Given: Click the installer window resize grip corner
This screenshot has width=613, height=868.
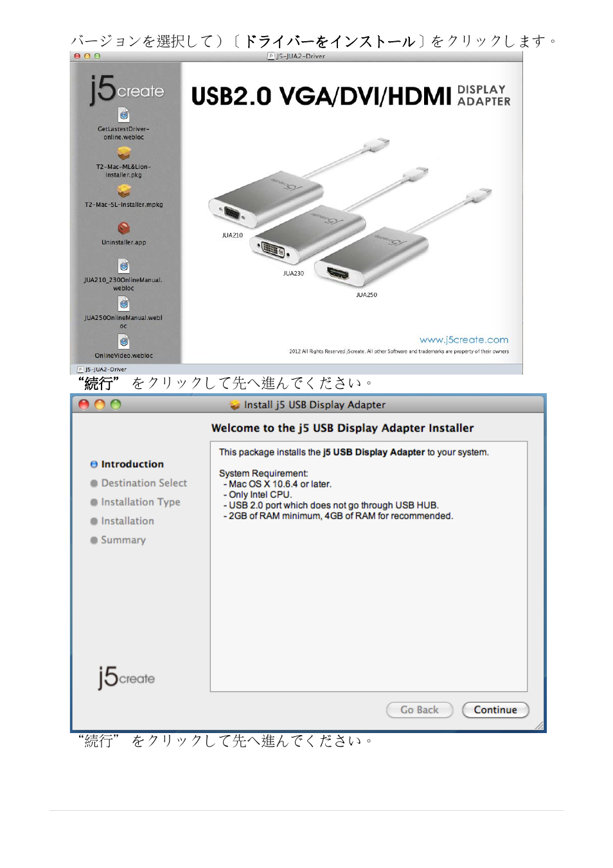Looking at the screenshot, I should [539, 725].
